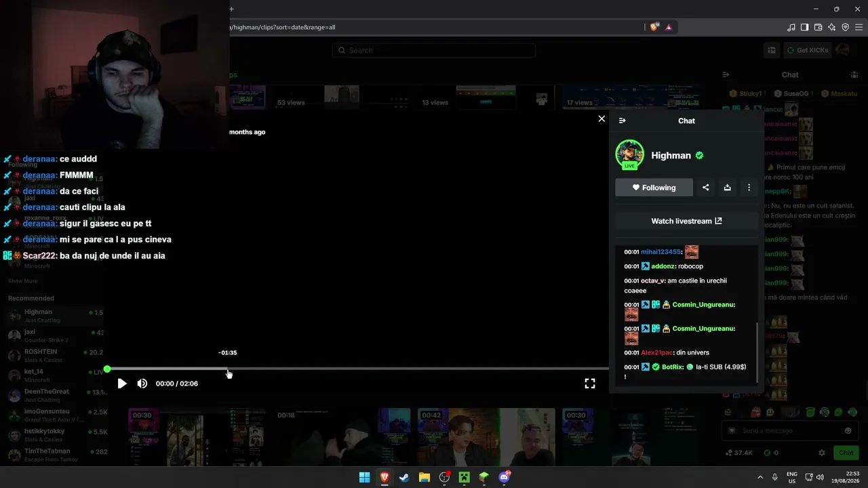
Task: Open a new browser tab
Action: point(231,9)
